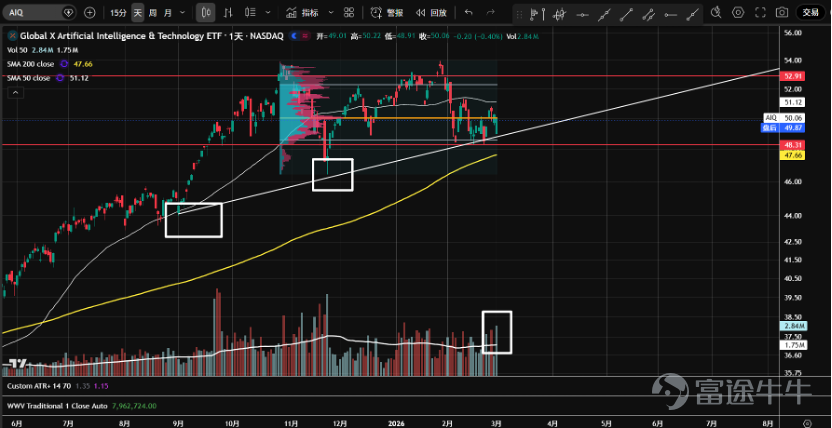Click the 52.91 red price label
The width and height of the screenshot is (832, 428).
794,76
